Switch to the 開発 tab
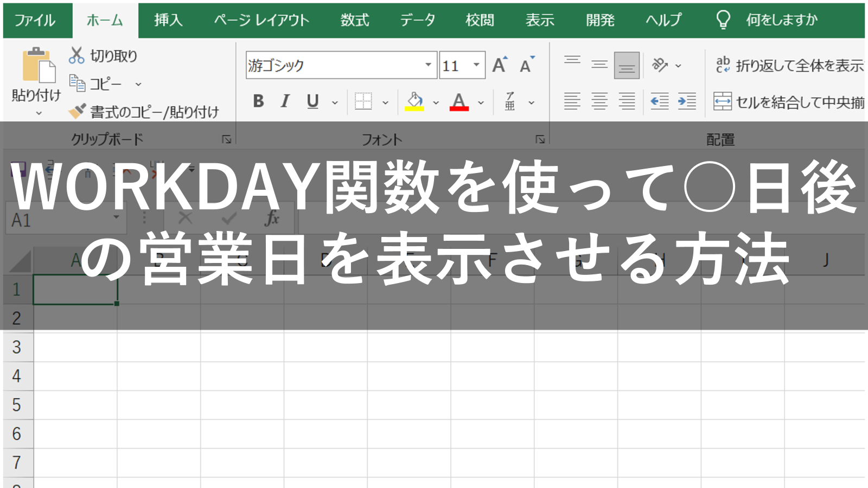The height and width of the screenshot is (488, 868). [x=600, y=21]
